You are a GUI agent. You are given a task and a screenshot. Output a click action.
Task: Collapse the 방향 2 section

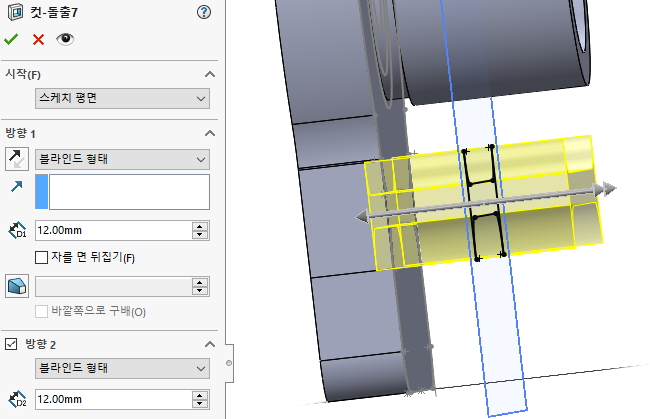click(x=210, y=344)
